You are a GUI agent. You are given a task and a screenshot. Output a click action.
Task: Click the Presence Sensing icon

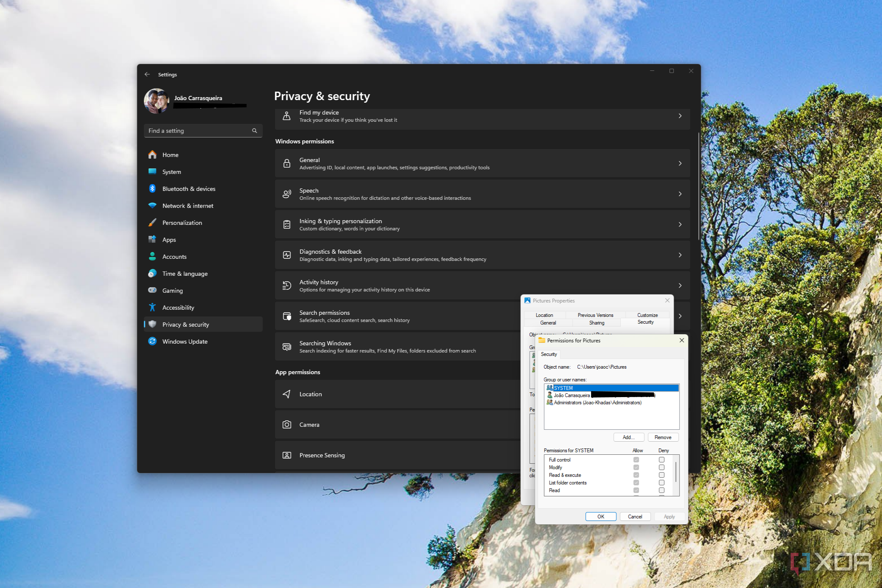click(x=287, y=455)
